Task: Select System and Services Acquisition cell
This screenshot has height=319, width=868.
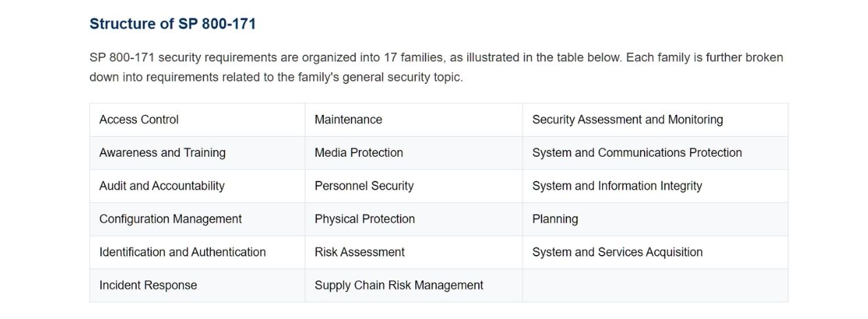Action: [x=656, y=252]
